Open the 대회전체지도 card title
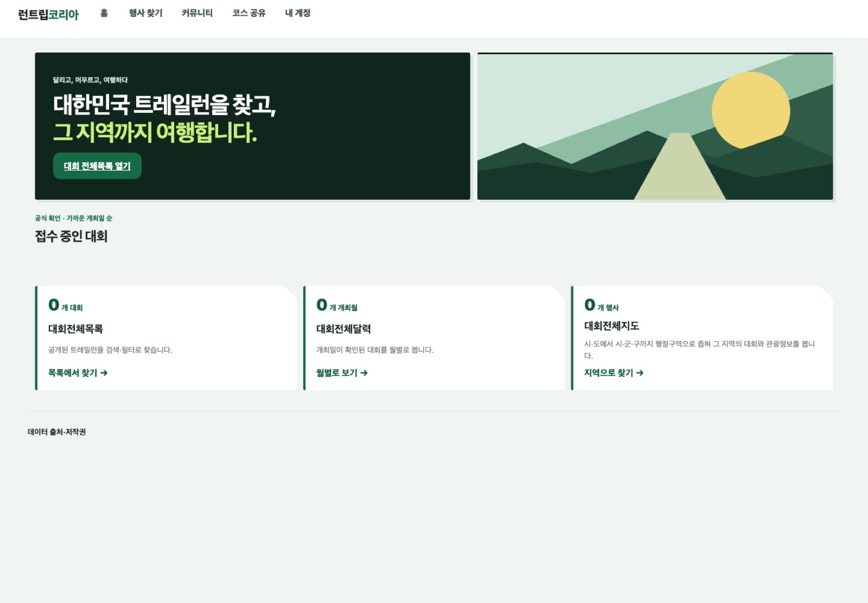The height and width of the screenshot is (603, 868). point(611,326)
